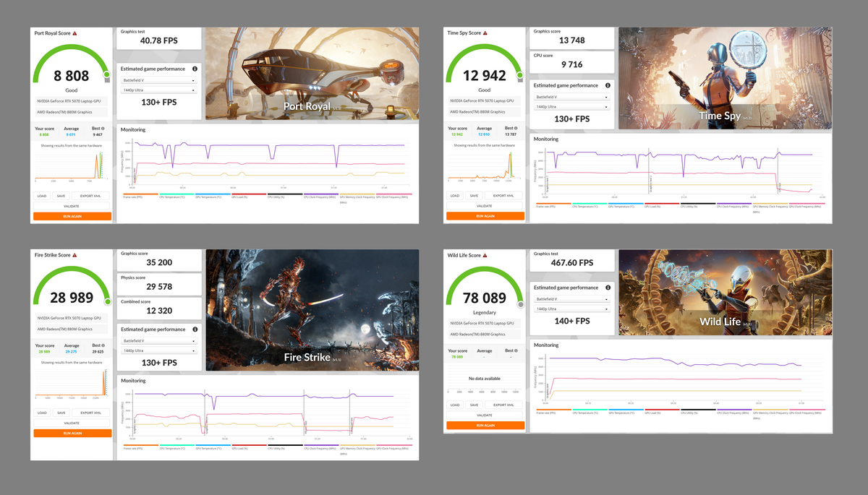Click EXPORT XML in the Fire Strike panel
Screen dimensions: 868x495
[x=91, y=413]
